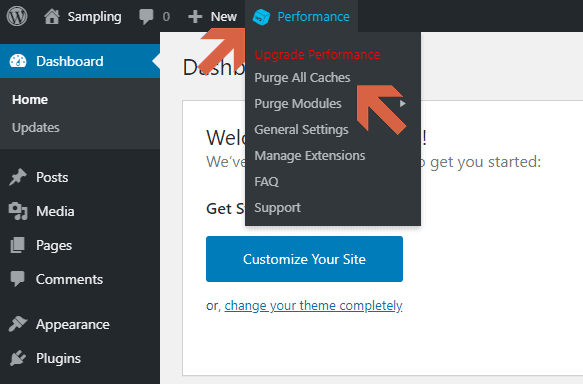Click the home icon beside Sampling
This screenshot has height=384, width=583.
point(52,17)
